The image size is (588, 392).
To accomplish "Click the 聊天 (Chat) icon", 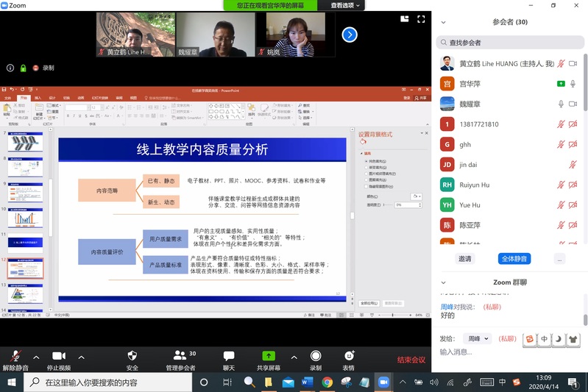I will click(x=229, y=356).
